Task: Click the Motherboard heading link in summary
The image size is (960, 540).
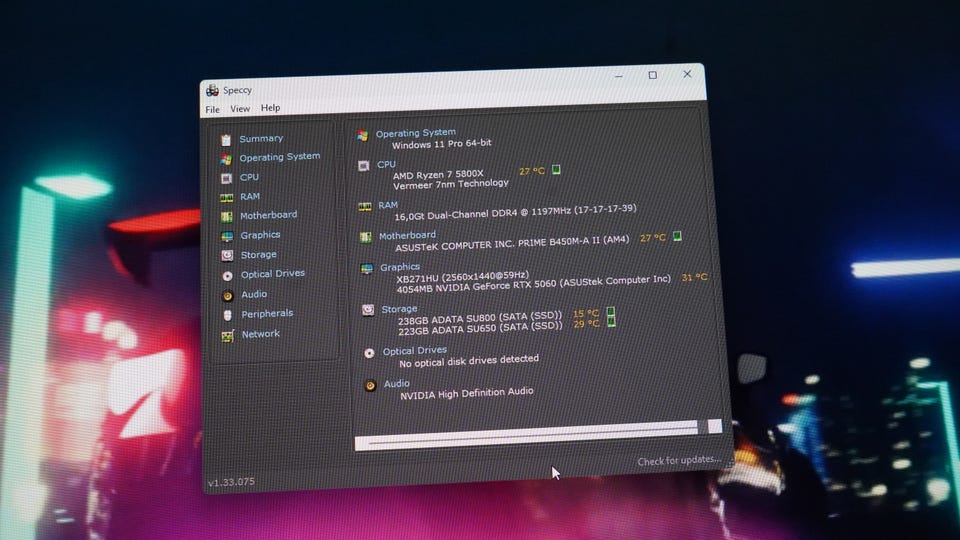Action: pos(408,235)
